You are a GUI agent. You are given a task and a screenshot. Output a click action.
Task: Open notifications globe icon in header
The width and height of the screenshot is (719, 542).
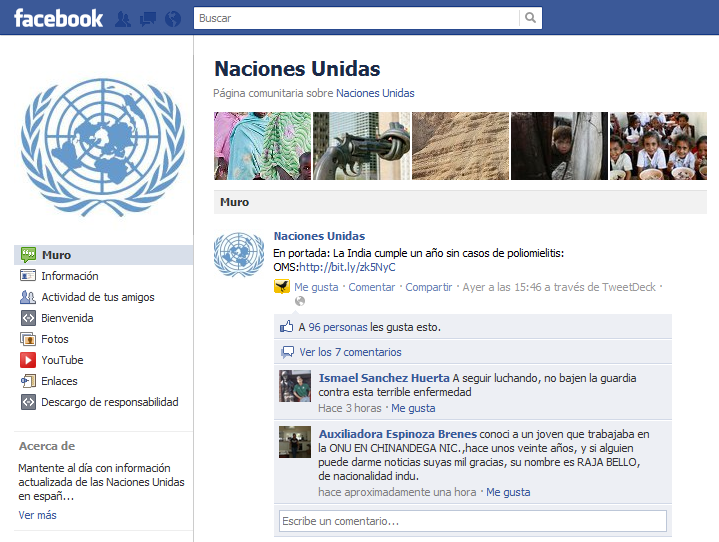click(173, 19)
